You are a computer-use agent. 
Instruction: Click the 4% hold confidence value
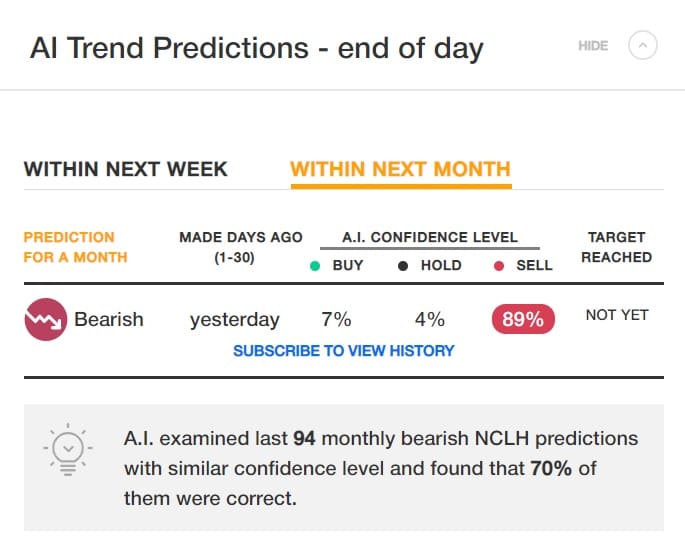pos(429,320)
